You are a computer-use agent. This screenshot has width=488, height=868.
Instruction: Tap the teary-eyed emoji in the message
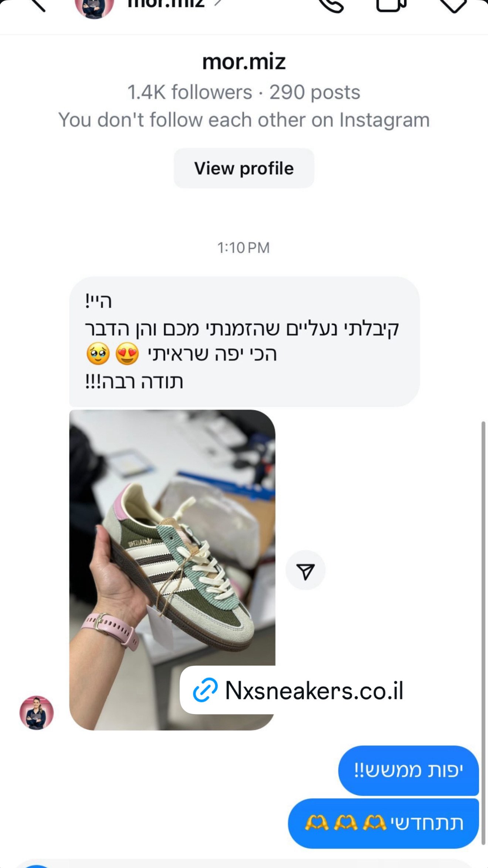98,354
